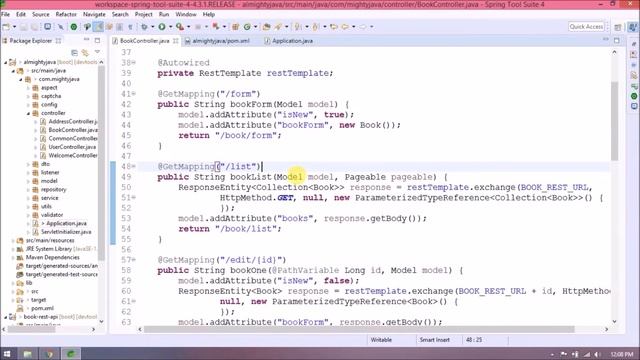The width and height of the screenshot is (640, 360).
Task: Click the monitor-shaped toolbar icon next to Save All
Action: click(x=47, y=27)
